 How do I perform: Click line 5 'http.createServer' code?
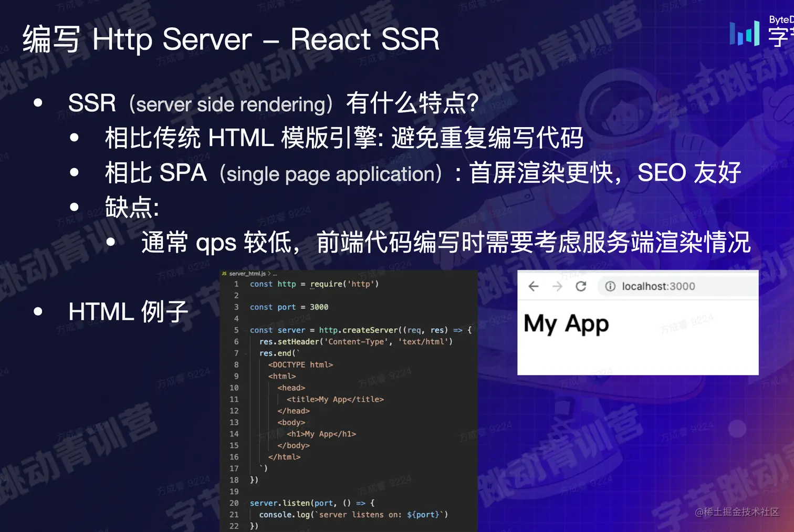tap(361, 330)
